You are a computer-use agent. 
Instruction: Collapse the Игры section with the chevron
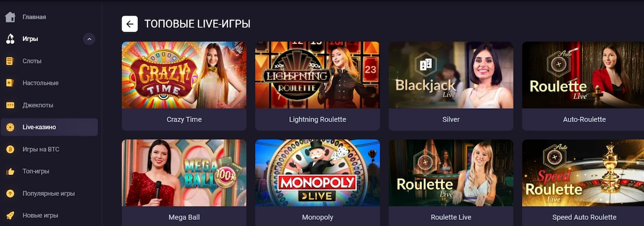coord(89,39)
